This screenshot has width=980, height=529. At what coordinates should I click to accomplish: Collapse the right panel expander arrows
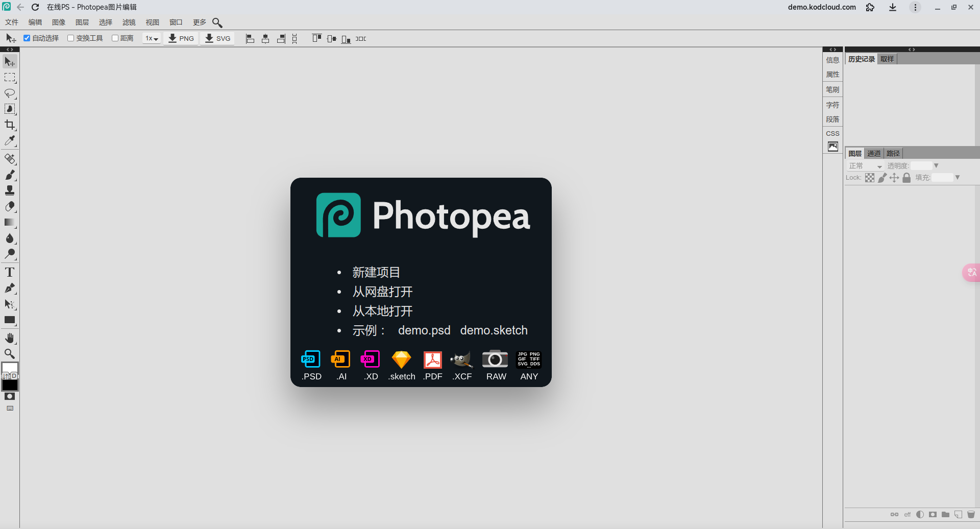tap(912, 50)
